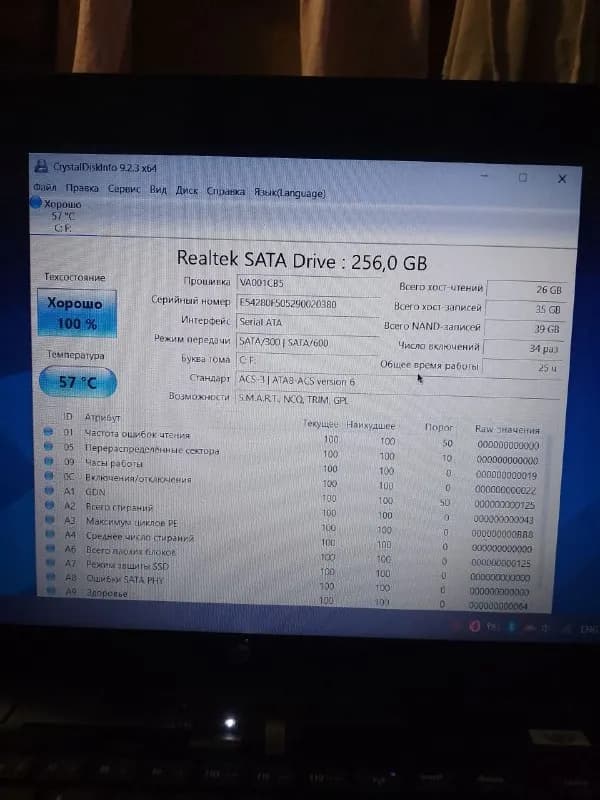This screenshot has height=800, width=600.
Task: Click the status dot for attribute A2
Action: (50, 505)
